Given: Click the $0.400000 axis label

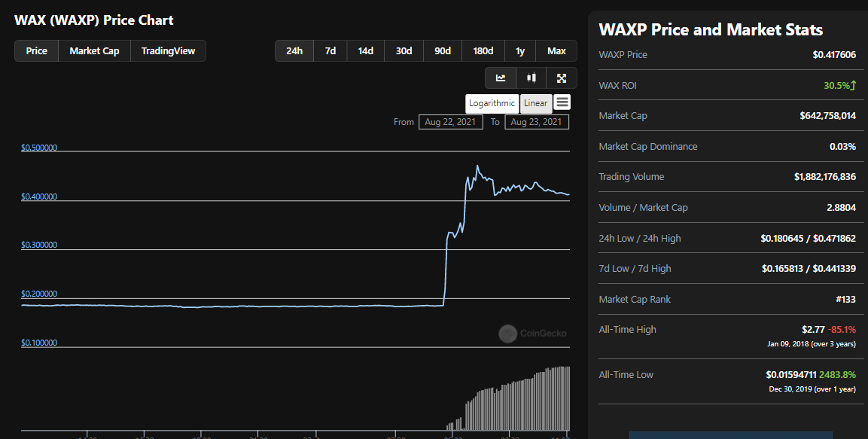Looking at the screenshot, I should 39,197.
